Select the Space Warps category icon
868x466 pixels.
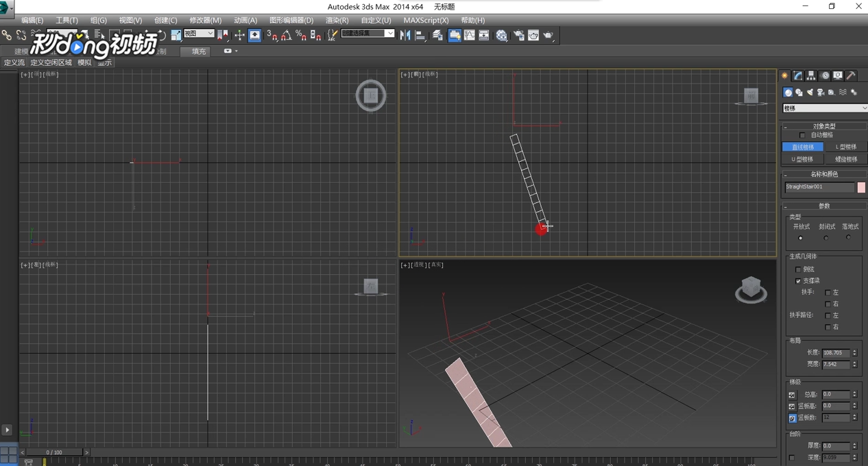point(843,93)
